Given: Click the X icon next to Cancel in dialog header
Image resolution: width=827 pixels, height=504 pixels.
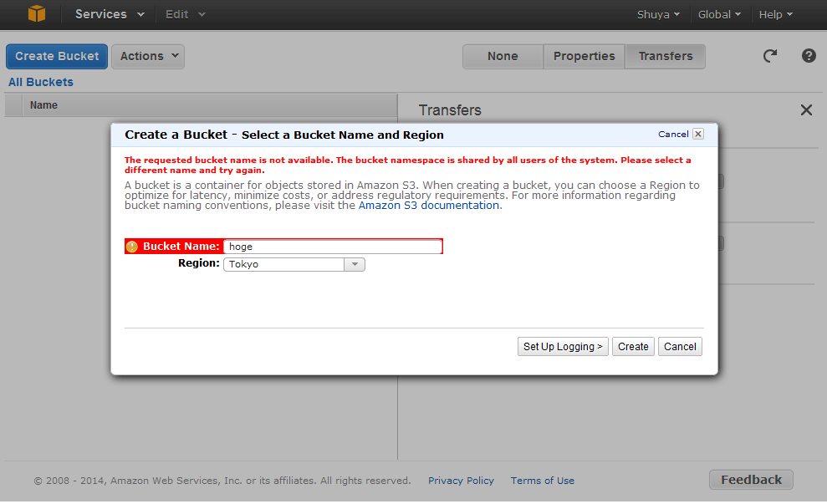Looking at the screenshot, I should pyautogui.click(x=698, y=134).
